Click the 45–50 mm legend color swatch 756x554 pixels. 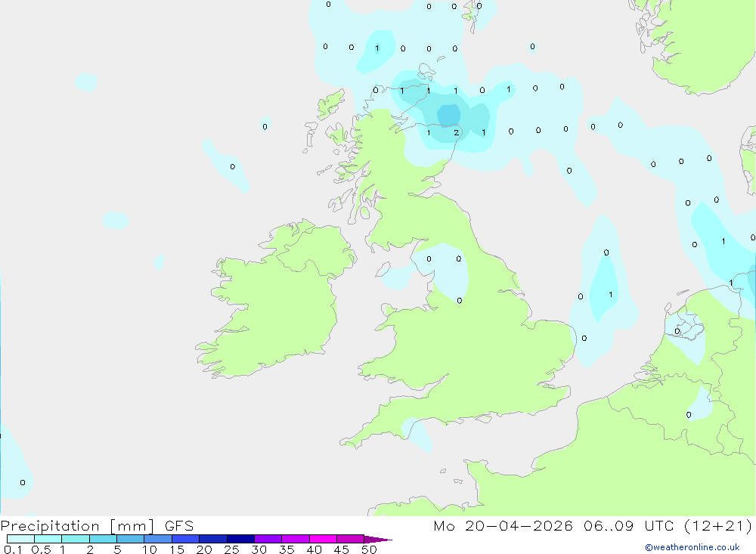[351, 539]
